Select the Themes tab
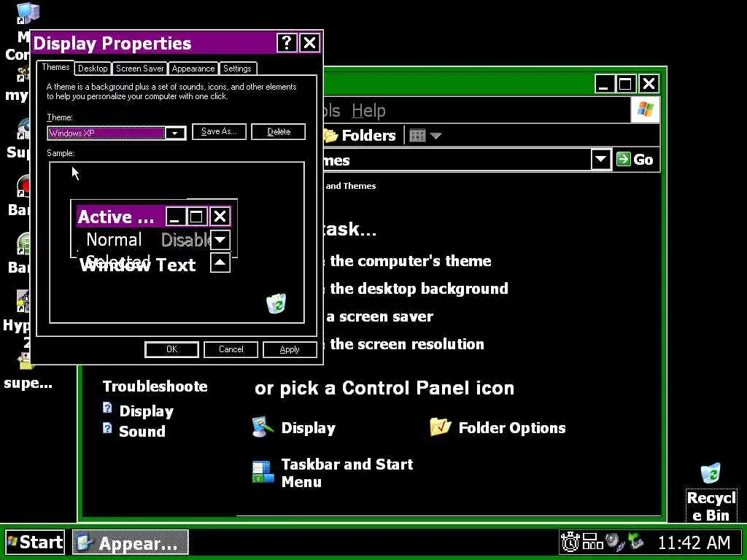Screen dimensions: 747x560 55,67
